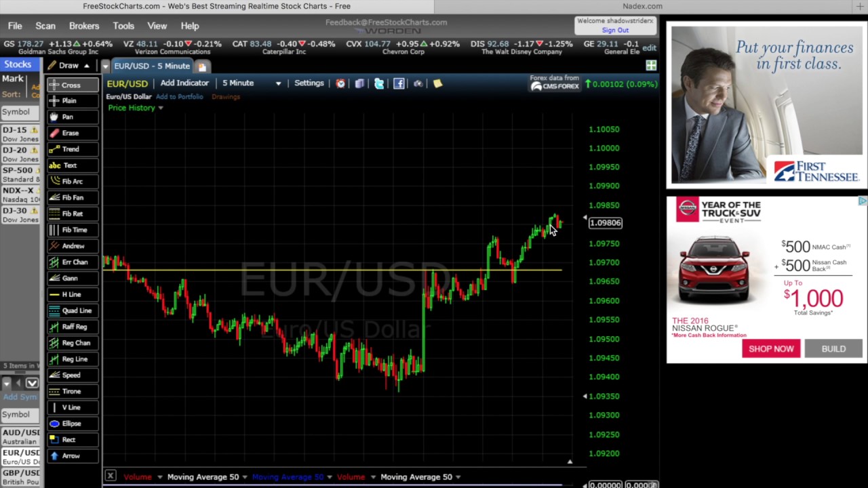Click the Sign Out link
The width and height of the screenshot is (868, 488).
615,30
